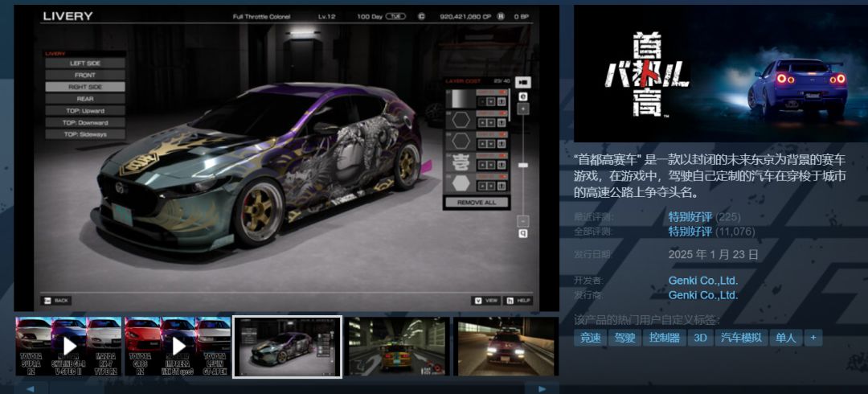Select TOP: Sideways in the livery menu
Viewport: 868px width, 394px height.
point(85,134)
